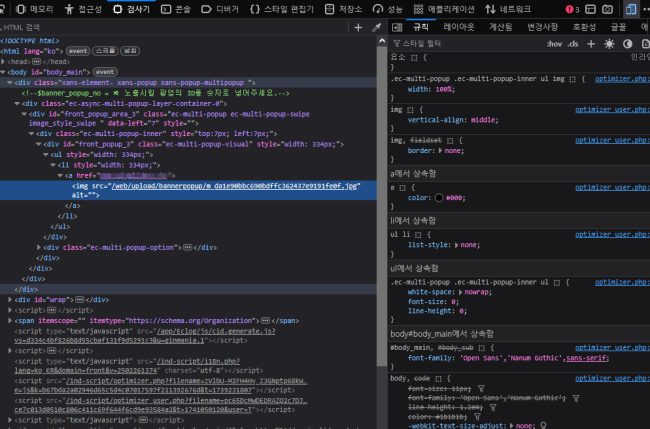650x429 pixels.
Task: Open the Accessibility (접근성) tab
Action: coord(83,9)
